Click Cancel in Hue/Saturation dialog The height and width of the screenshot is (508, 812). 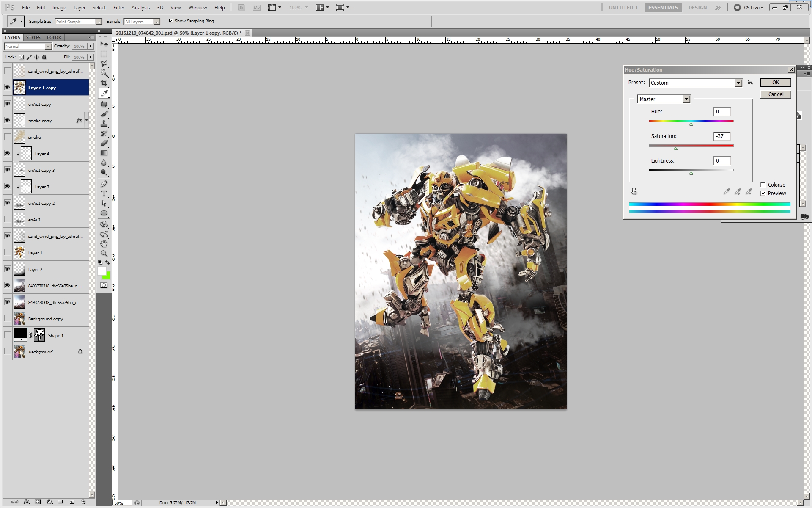coord(775,94)
